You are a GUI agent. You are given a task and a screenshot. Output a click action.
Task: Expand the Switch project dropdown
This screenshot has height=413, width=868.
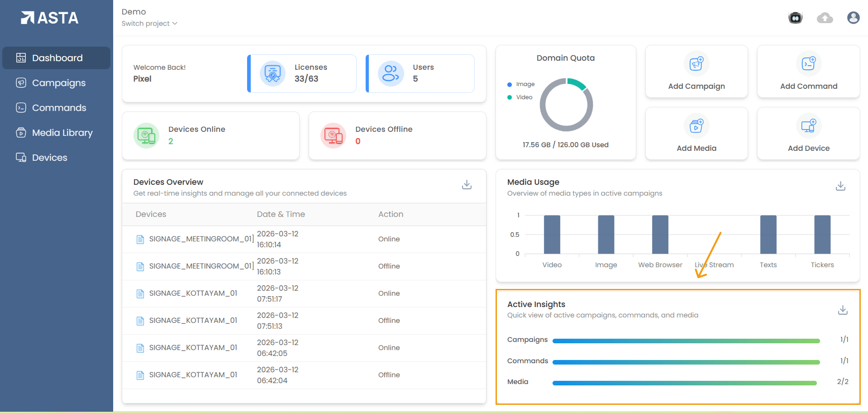(x=149, y=24)
